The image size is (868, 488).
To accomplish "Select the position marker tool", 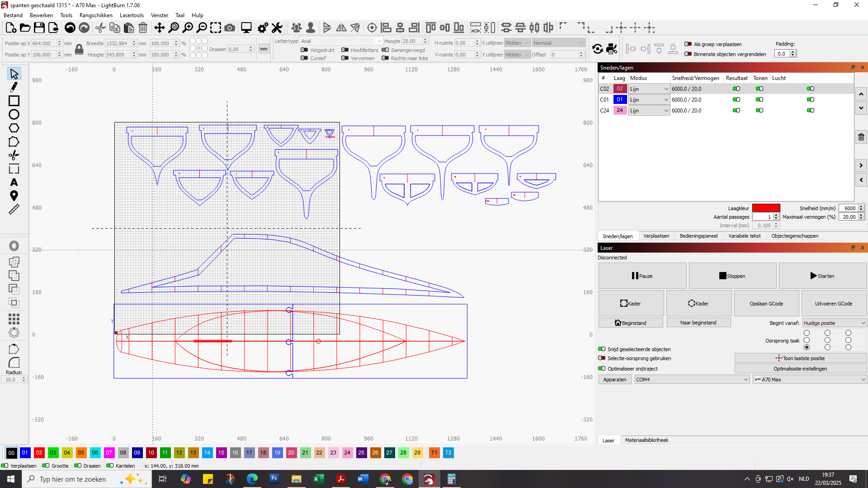I will tap(14, 196).
